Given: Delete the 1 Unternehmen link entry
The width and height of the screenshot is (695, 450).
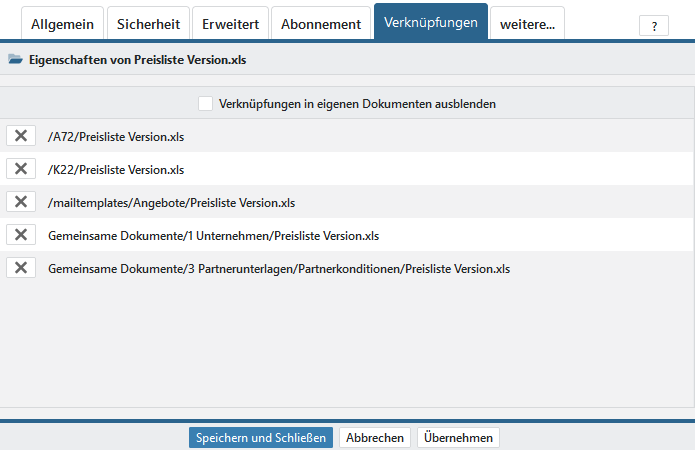Looking at the screenshot, I should pyautogui.click(x=20, y=235).
